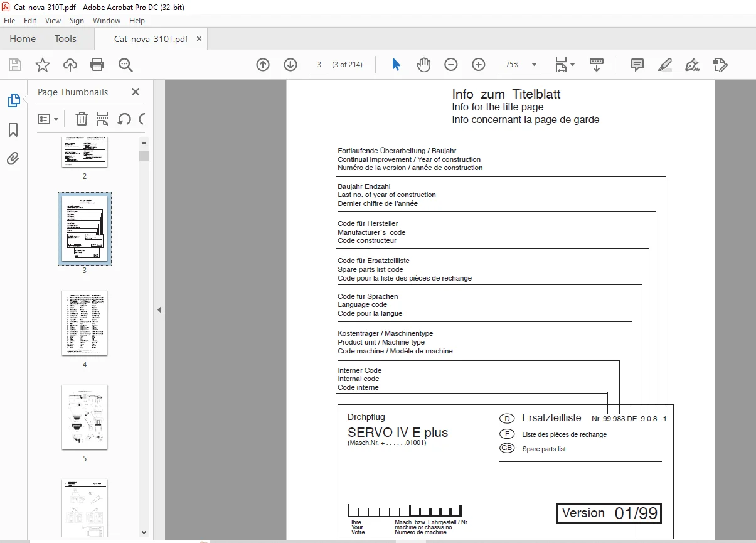756x543 pixels.
Task: Select the Cat_nova_310T.pdf document tab
Action: click(x=151, y=39)
